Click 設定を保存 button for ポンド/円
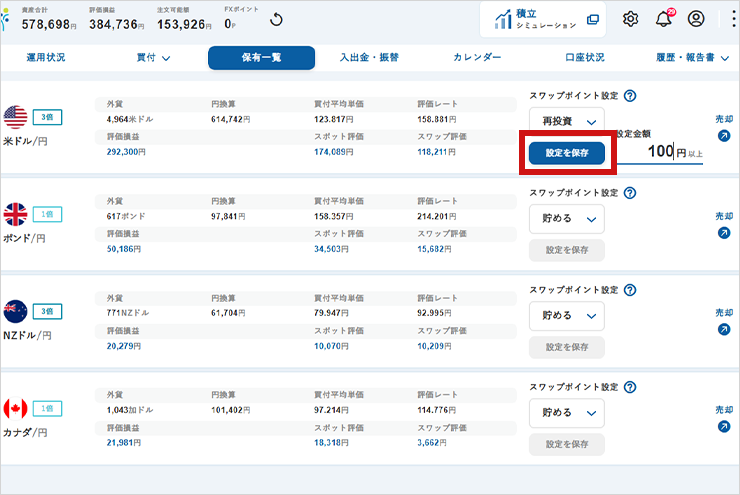Image resolution: width=740 pixels, height=495 pixels. (567, 250)
